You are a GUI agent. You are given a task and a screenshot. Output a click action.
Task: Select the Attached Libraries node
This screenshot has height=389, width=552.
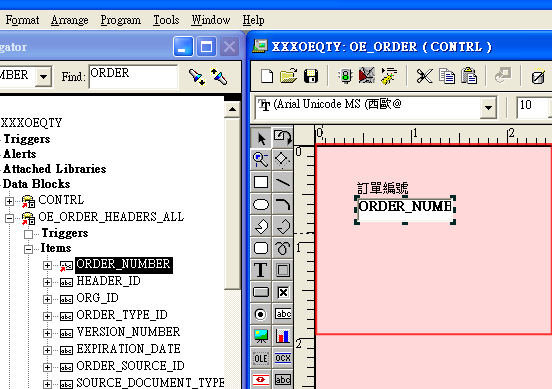[55, 169]
